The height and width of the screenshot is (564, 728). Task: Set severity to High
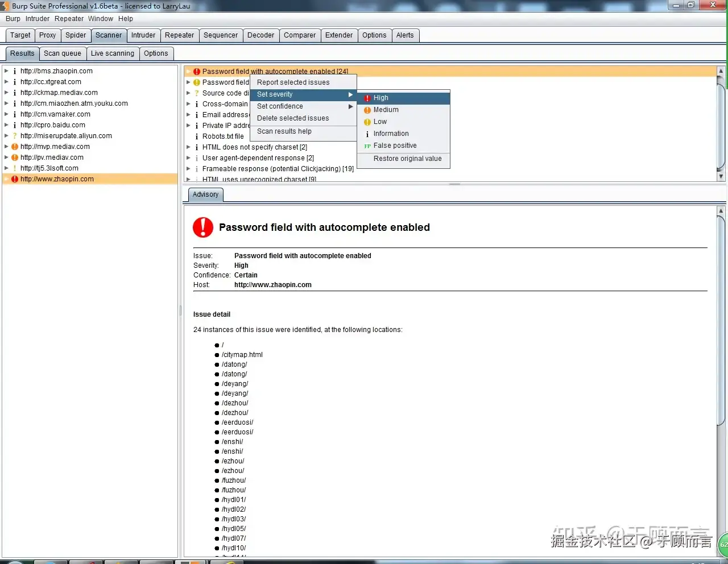tap(404, 98)
